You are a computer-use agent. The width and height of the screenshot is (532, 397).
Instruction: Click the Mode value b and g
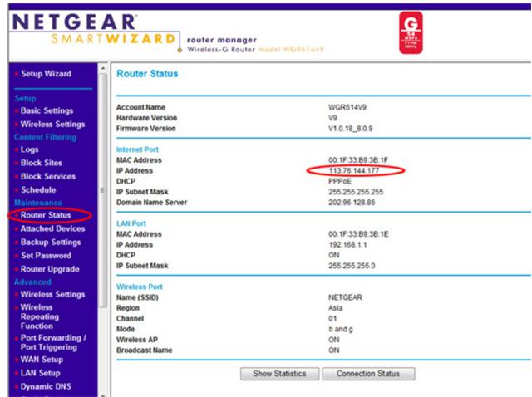pyautogui.click(x=341, y=329)
